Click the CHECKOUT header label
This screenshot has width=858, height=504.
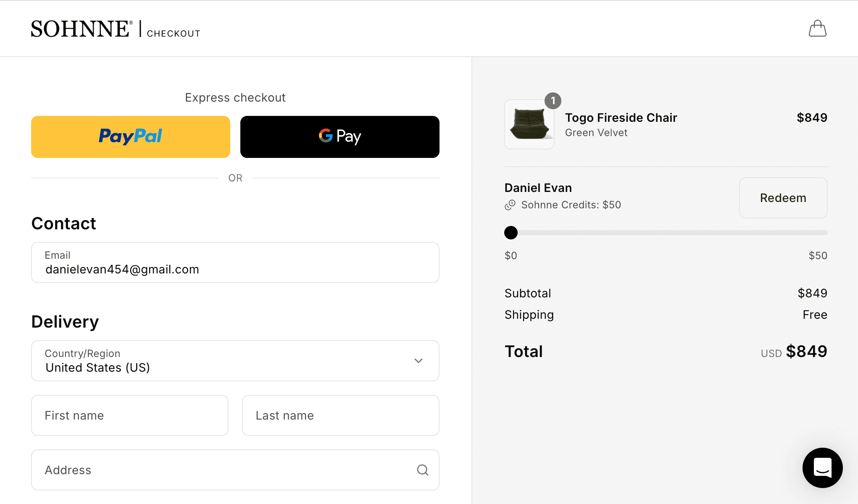click(x=174, y=34)
